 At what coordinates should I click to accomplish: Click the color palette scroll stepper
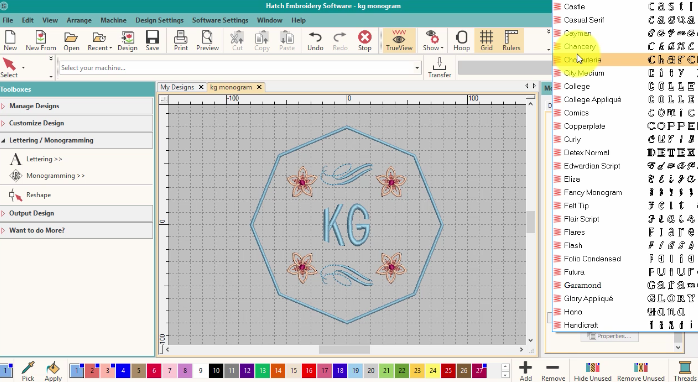[505, 370]
